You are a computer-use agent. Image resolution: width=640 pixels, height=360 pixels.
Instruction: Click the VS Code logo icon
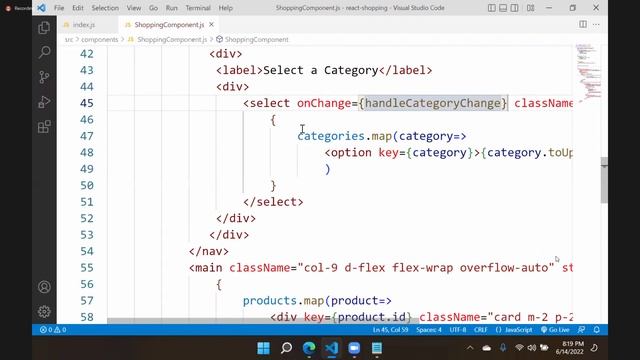pos(41,8)
